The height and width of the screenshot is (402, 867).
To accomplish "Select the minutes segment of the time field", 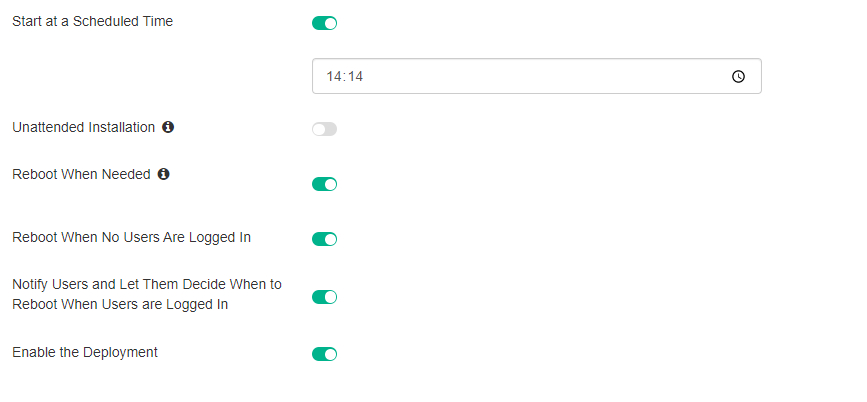I will (354, 76).
